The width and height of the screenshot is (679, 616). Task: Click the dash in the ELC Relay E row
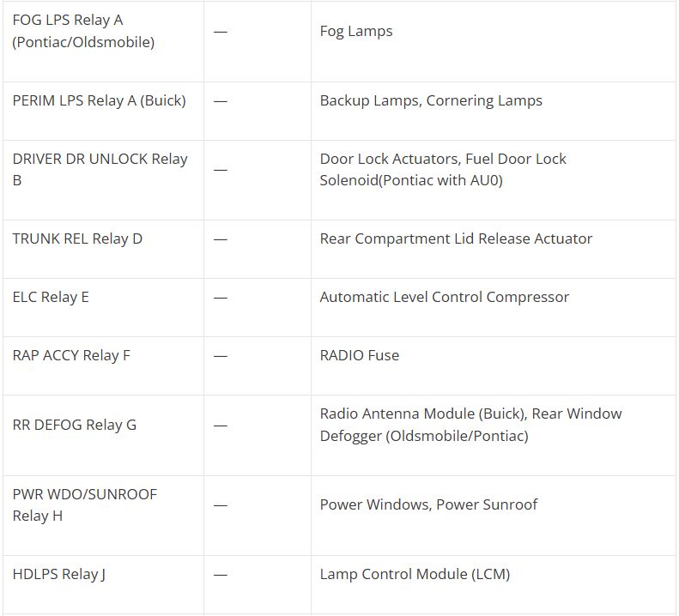tap(221, 297)
